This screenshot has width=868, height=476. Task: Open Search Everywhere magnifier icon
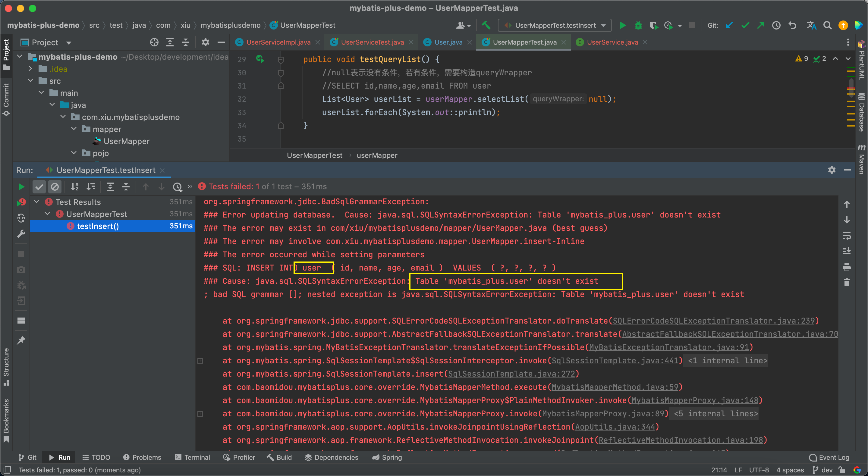click(827, 25)
